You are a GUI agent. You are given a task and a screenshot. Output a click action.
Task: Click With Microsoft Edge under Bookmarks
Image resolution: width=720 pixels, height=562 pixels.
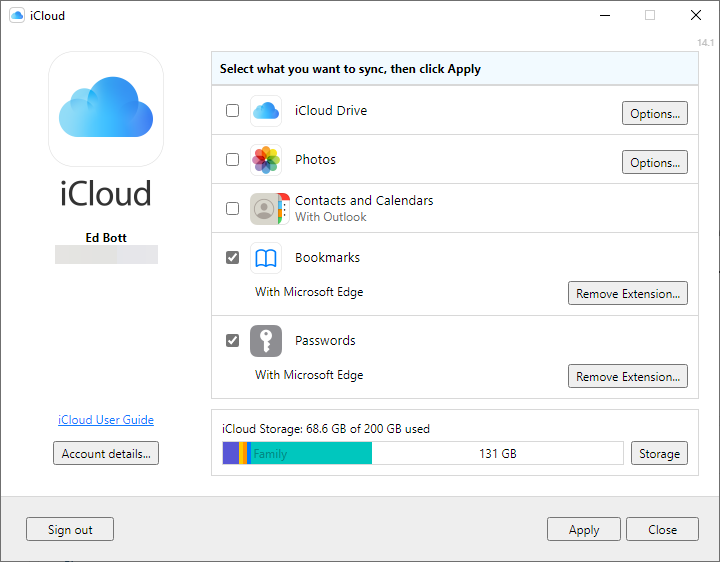coord(309,292)
